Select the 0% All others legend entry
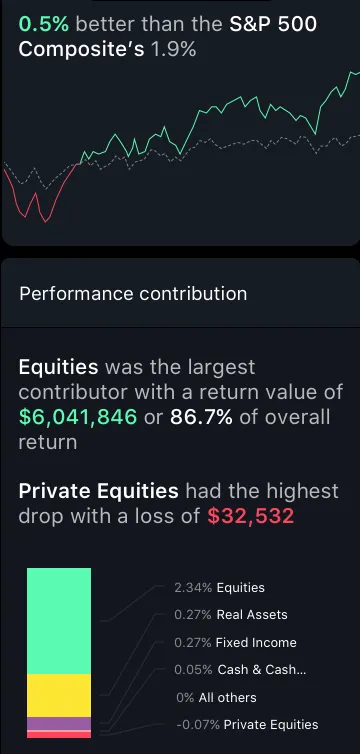Image resolution: width=360 pixels, height=754 pixels. [216, 697]
